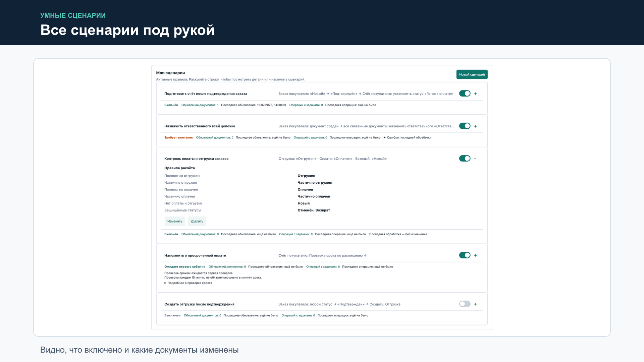
Task: Expand «Создать отгрузку после подтверждения» with plus
Action: click(475, 304)
